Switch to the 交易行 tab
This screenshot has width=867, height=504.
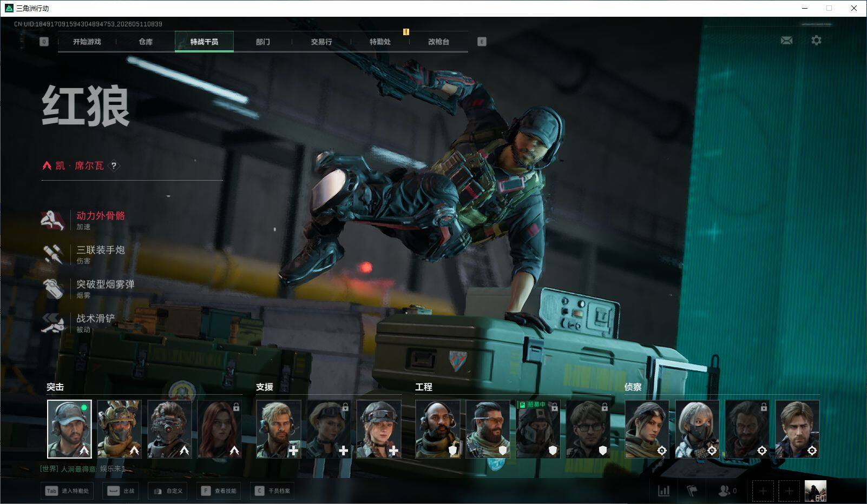click(x=321, y=42)
